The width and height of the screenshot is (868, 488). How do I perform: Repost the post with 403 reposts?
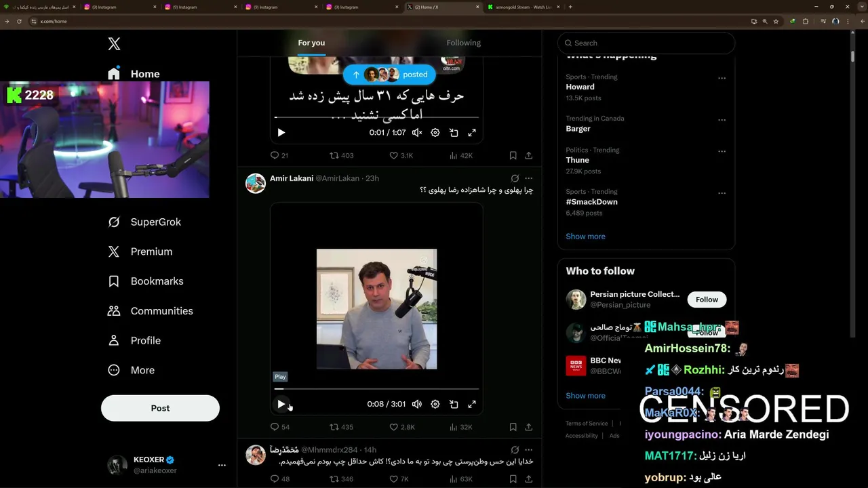click(341, 155)
